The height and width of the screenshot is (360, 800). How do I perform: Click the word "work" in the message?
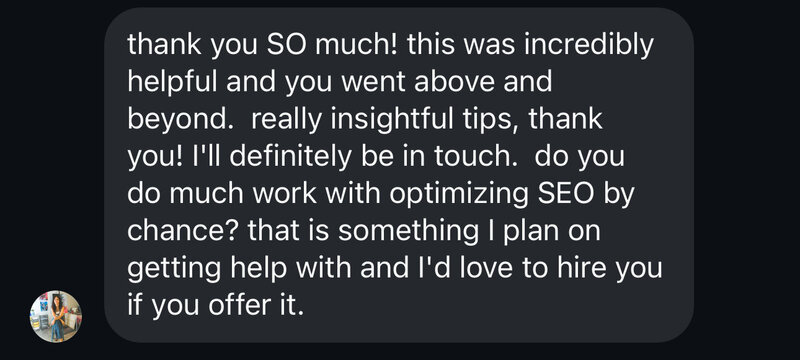pos(285,194)
